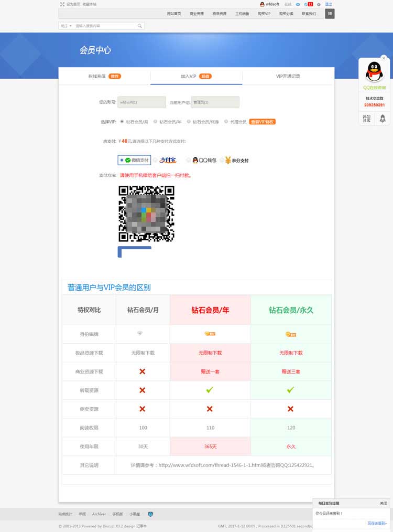Select 钻石会员/年 VIP option

click(155, 122)
